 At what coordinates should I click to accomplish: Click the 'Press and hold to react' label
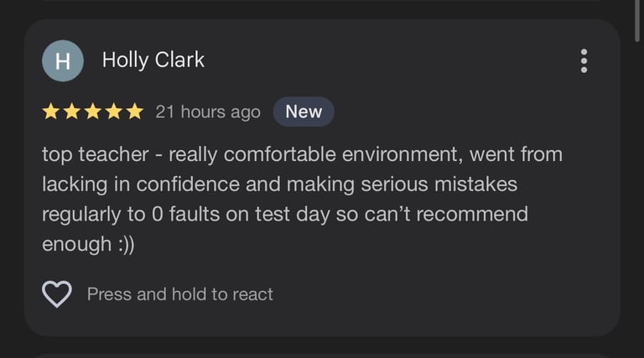[x=180, y=294]
